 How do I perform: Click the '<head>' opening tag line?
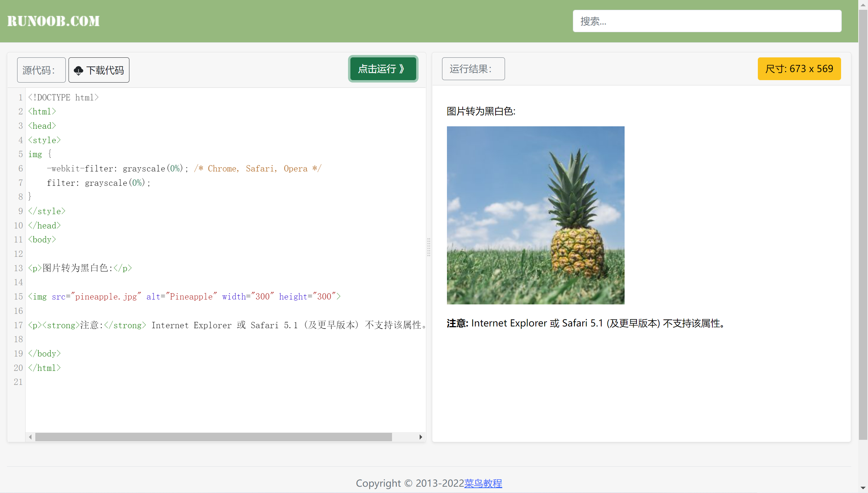pos(42,126)
